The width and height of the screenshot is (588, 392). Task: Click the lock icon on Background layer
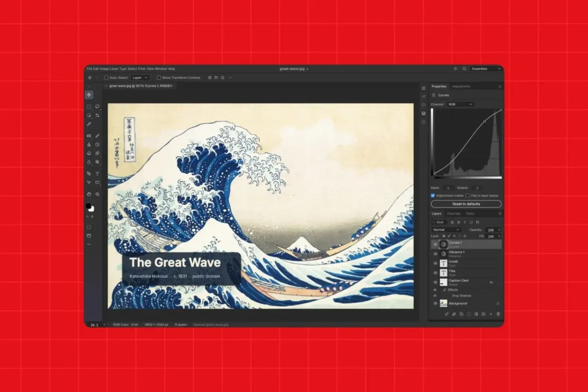tap(498, 303)
